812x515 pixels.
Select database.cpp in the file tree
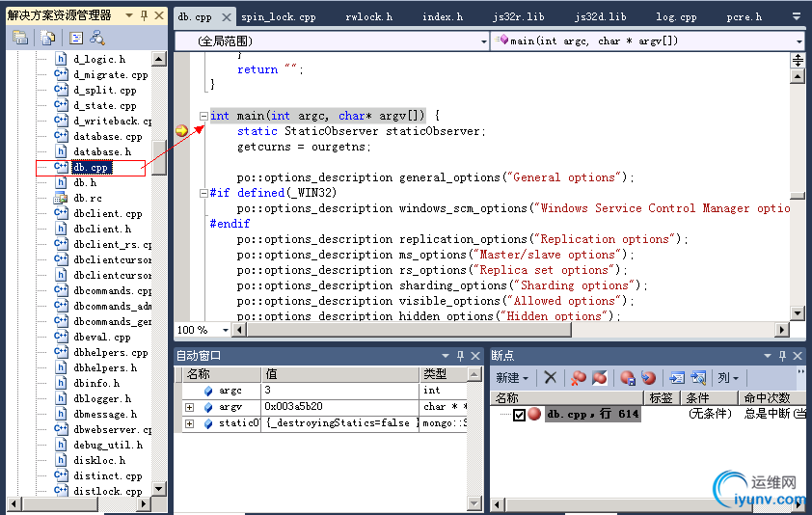tap(107, 137)
